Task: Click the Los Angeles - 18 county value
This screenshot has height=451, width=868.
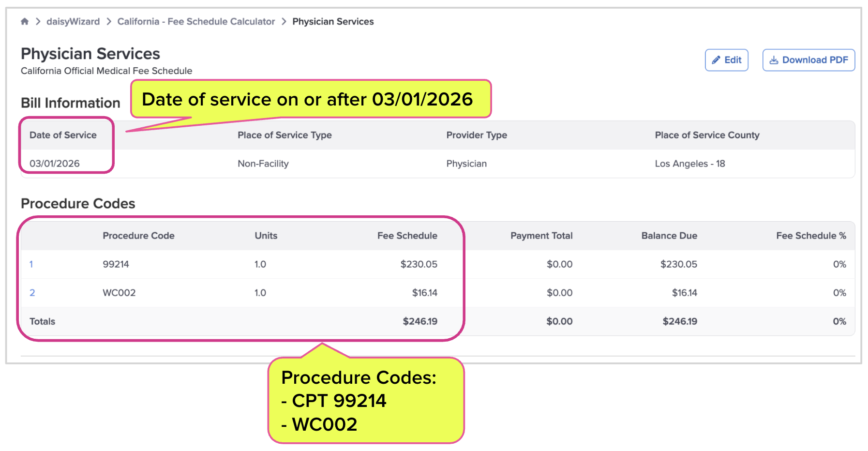Action: pyautogui.click(x=690, y=164)
